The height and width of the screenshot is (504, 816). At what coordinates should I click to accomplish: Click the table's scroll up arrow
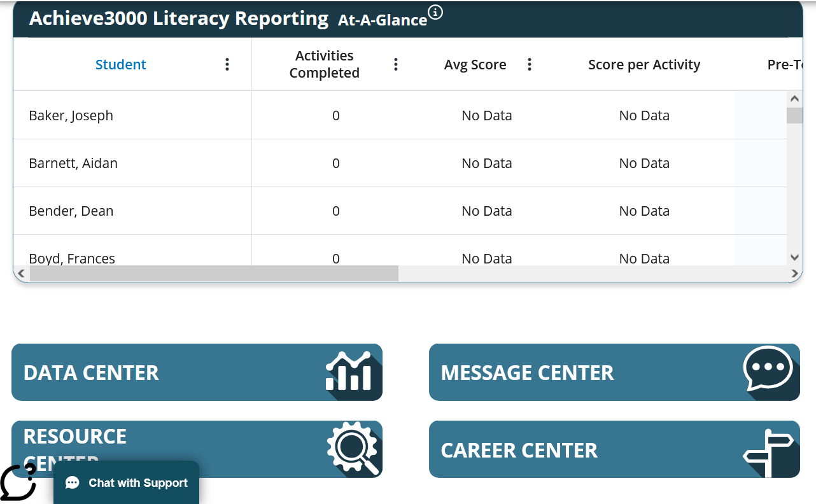794,99
